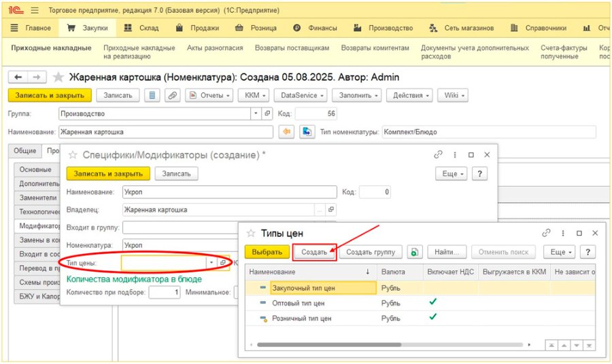
Task: Open the Действия dropdown
Action: 409,96
